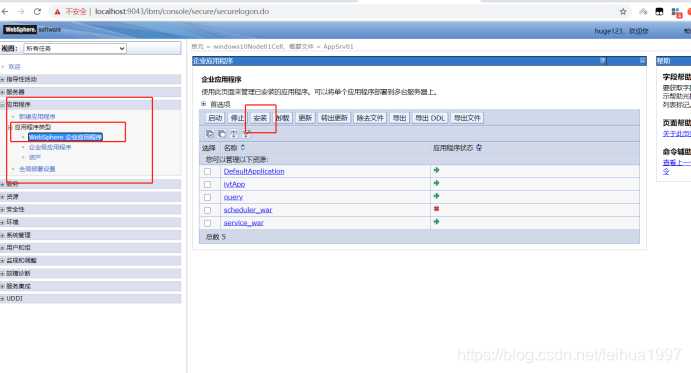The height and width of the screenshot is (373, 691).
Task: Sort by the 名称 column arrows
Action: click(243, 148)
